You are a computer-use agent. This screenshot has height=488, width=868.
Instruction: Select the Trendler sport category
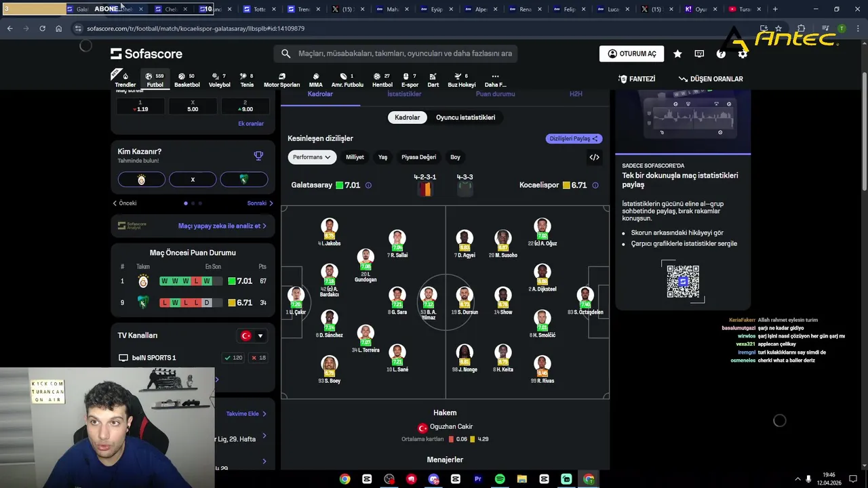pyautogui.click(x=125, y=80)
